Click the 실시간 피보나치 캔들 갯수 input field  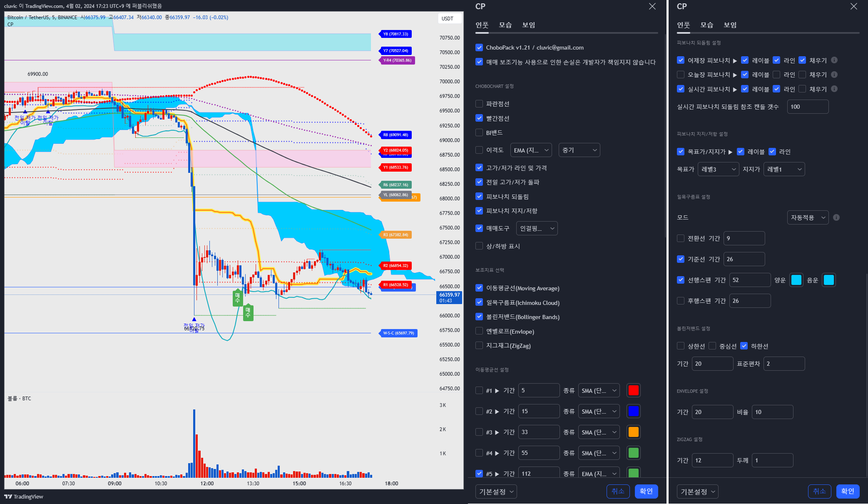tap(808, 107)
